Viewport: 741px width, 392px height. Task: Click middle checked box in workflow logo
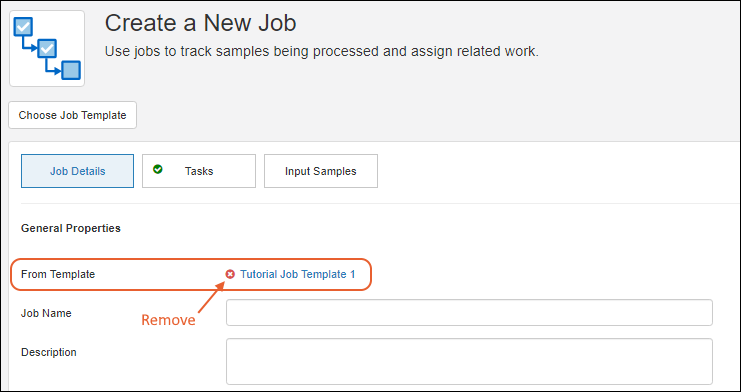click(x=47, y=48)
